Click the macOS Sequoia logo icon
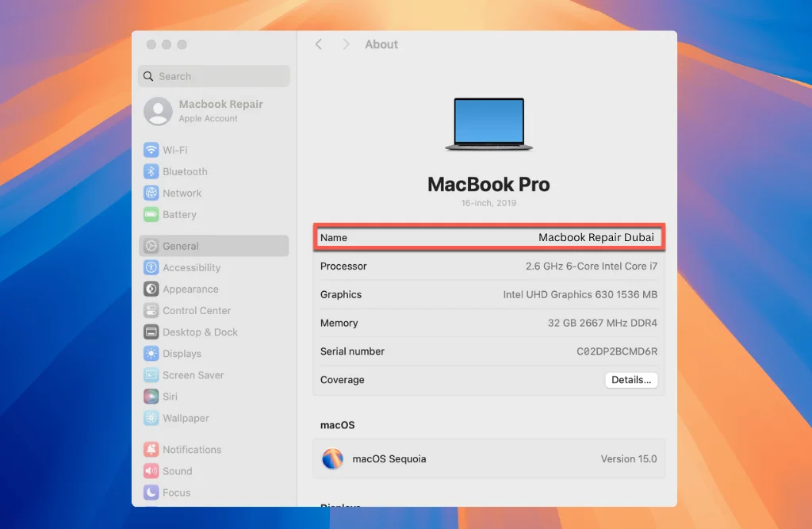The width and height of the screenshot is (812, 529). pos(332,458)
